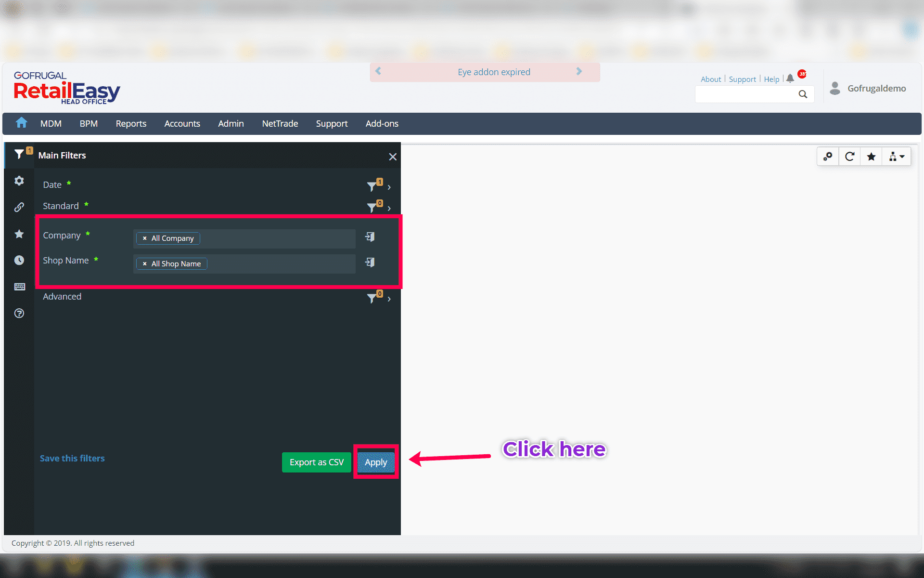Open the clock history icon in sidebar
This screenshot has width=924, height=578.
(19, 260)
